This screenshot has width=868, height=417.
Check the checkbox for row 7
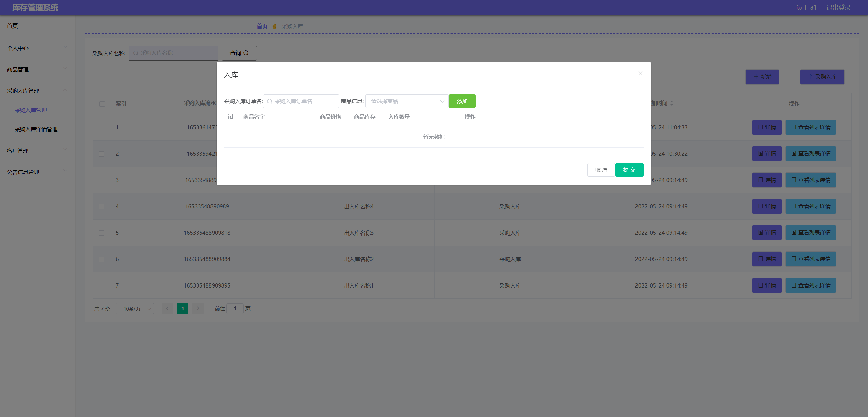[101, 286]
